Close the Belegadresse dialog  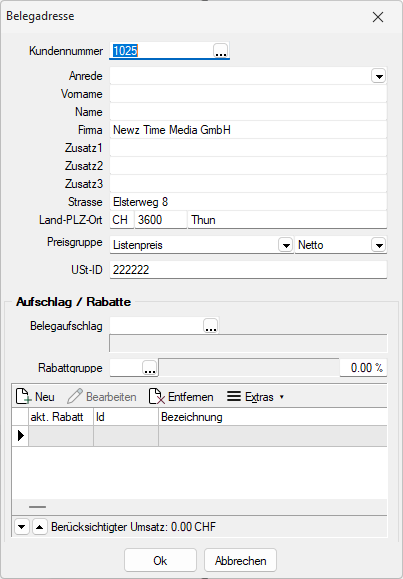pyautogui.click(x=378, y=17)
